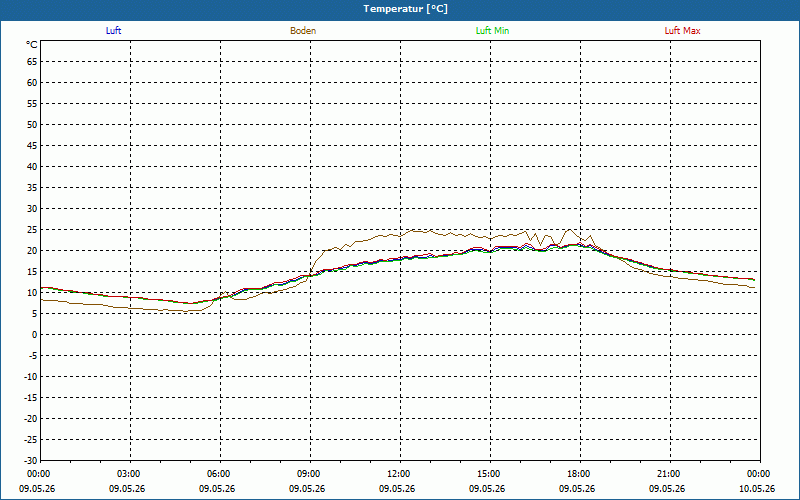The image size is (800, 500).
Task: Click the 40 y-axis value
Action: click(32, 167)
